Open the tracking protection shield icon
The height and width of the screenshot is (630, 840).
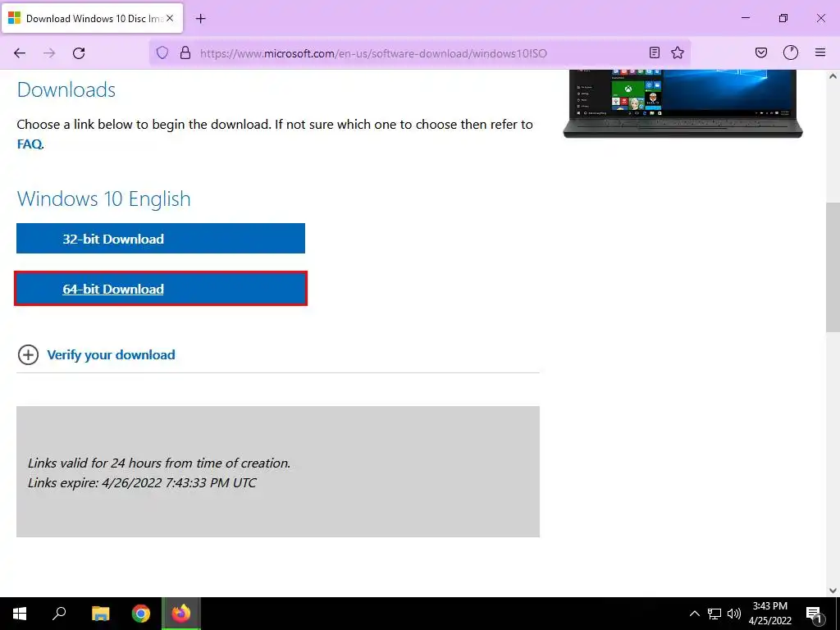pyautogui.click(x=162, y=52)
